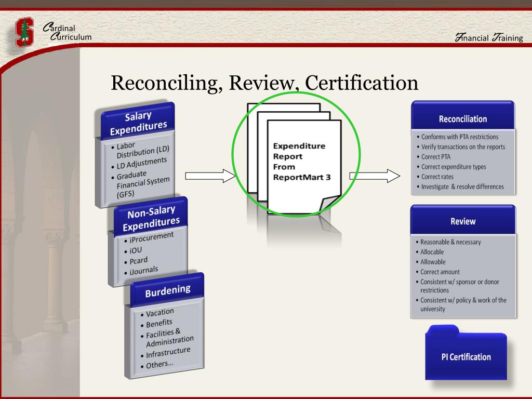The height and width of the screenshot is (399, 532).
Task: Click the Salary Expenditures header
Action: click(138, 122)
